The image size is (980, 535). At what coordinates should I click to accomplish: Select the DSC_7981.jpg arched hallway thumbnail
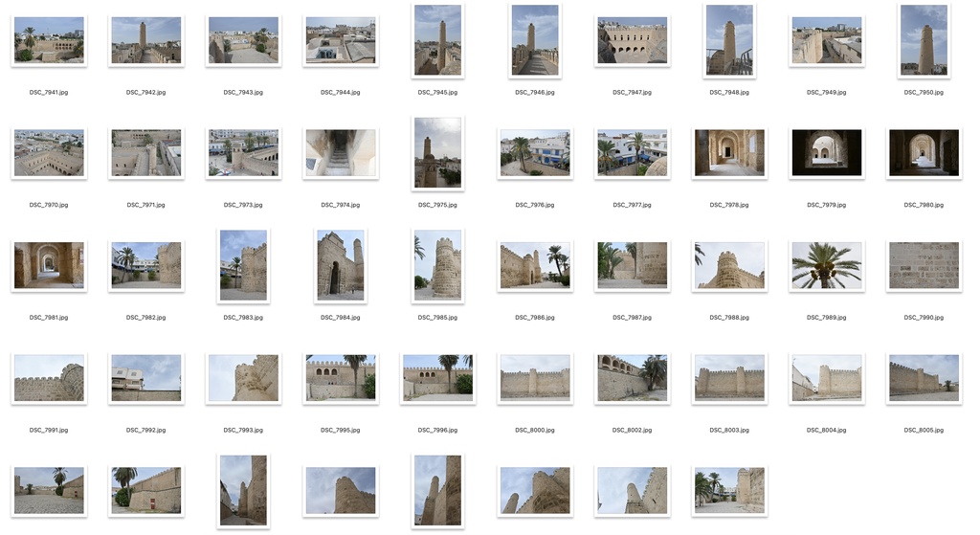(49, 266)
